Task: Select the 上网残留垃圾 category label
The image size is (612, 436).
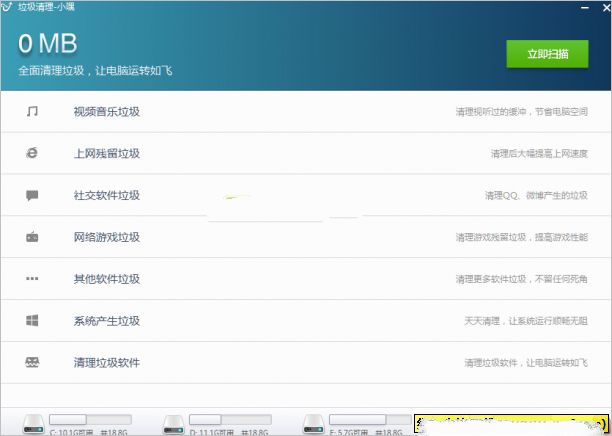Action: (106, 153)
